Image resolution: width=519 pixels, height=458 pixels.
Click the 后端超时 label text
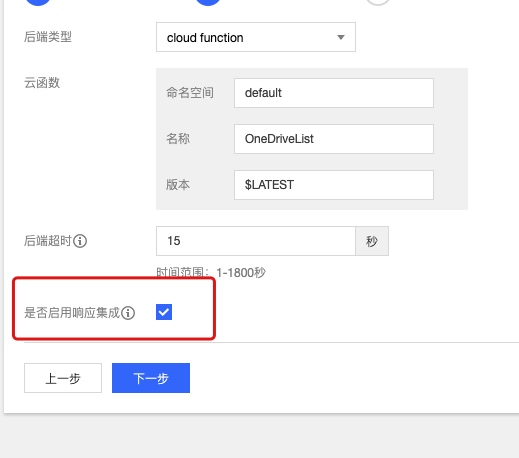tap(48, 241)
